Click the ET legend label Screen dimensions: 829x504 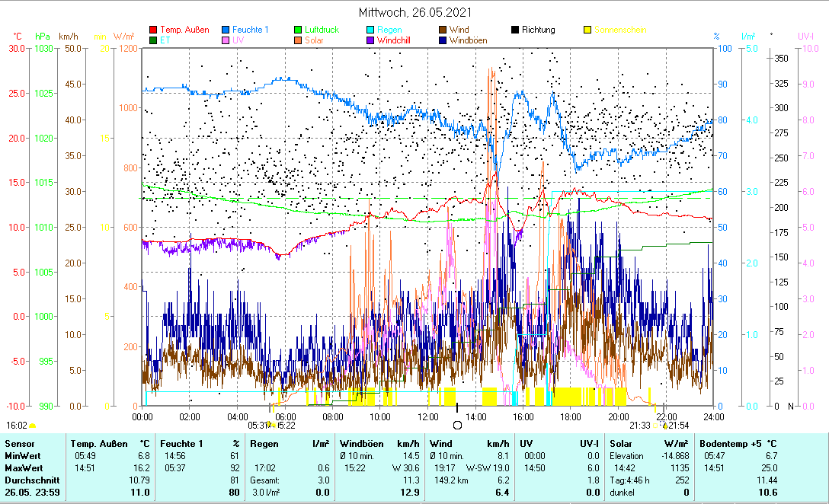click(x=165, y=40)
